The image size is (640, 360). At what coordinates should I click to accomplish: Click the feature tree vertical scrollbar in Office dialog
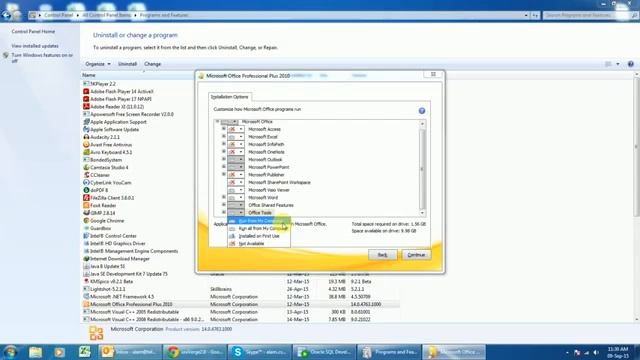pos(422,168)
